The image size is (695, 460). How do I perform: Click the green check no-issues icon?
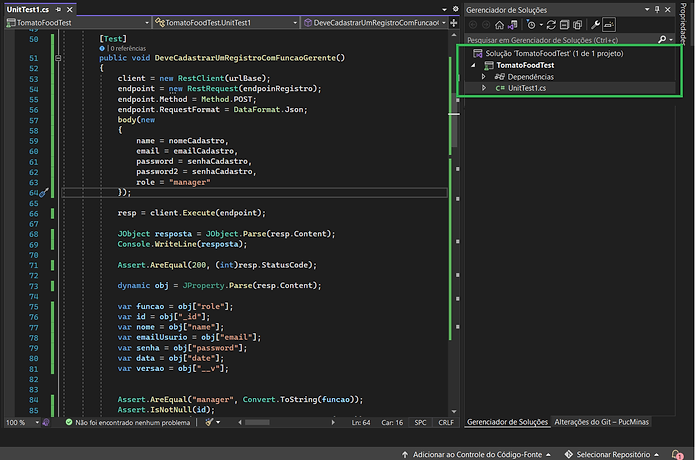[x=69, y=422]
